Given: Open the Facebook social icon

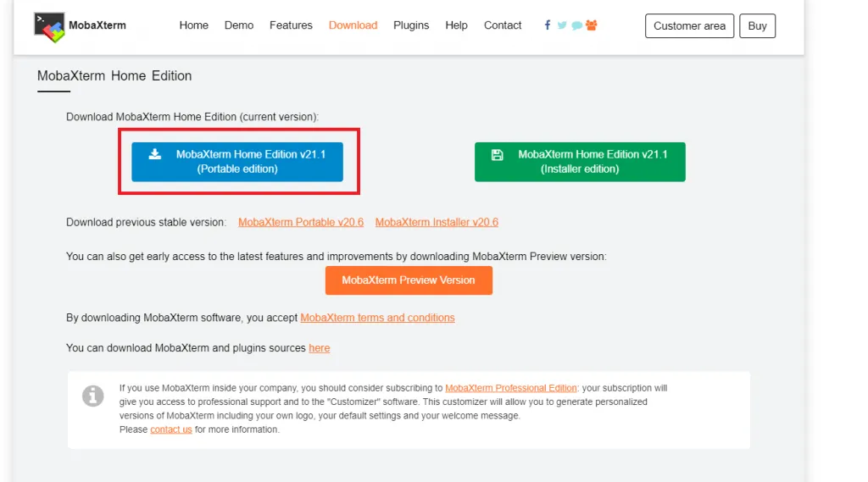Looking at the screenshot, I should click(547, 25).
